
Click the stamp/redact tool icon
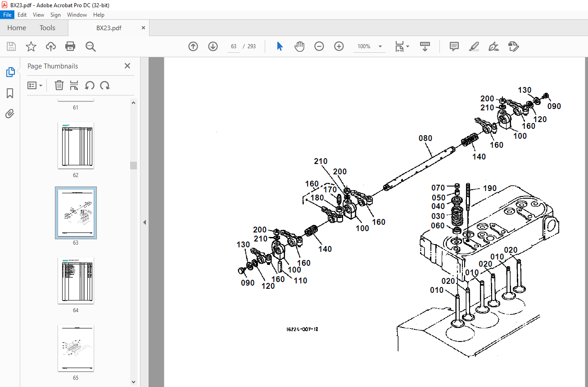point(513,46)
